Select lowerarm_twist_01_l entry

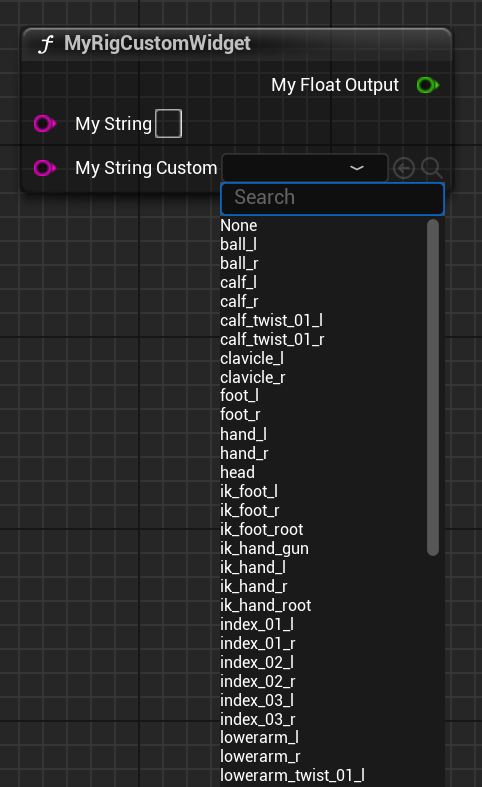292,775
